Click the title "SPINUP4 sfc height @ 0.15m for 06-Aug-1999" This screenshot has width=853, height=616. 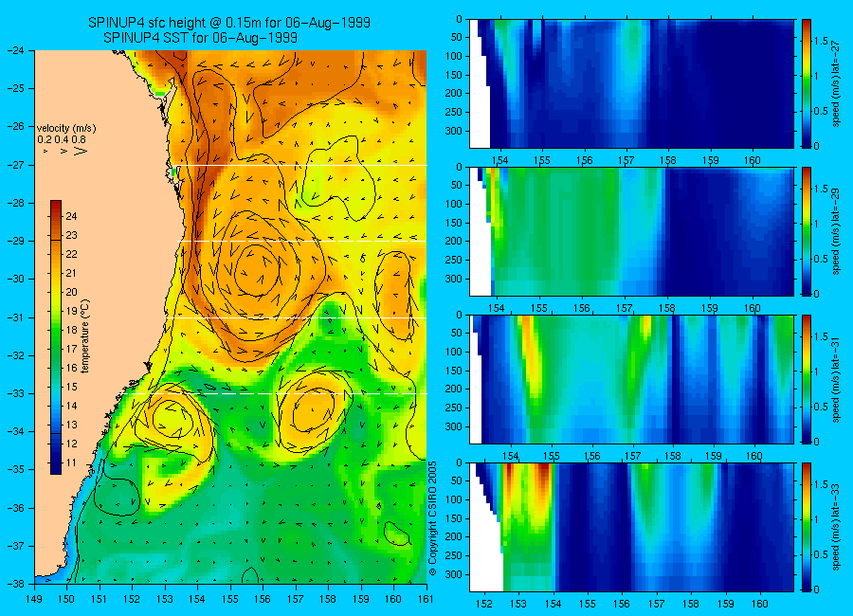pyautogui.click(x=229, y=23)
